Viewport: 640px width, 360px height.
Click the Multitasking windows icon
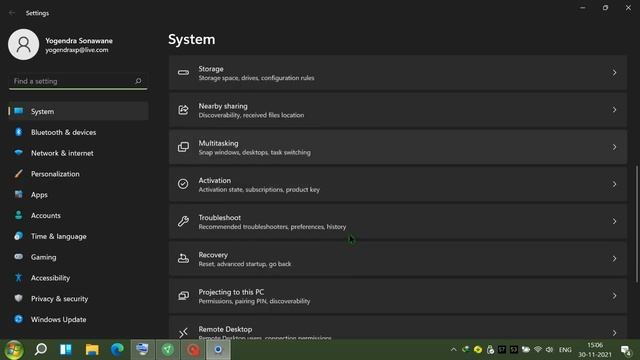tap(183, 147)
